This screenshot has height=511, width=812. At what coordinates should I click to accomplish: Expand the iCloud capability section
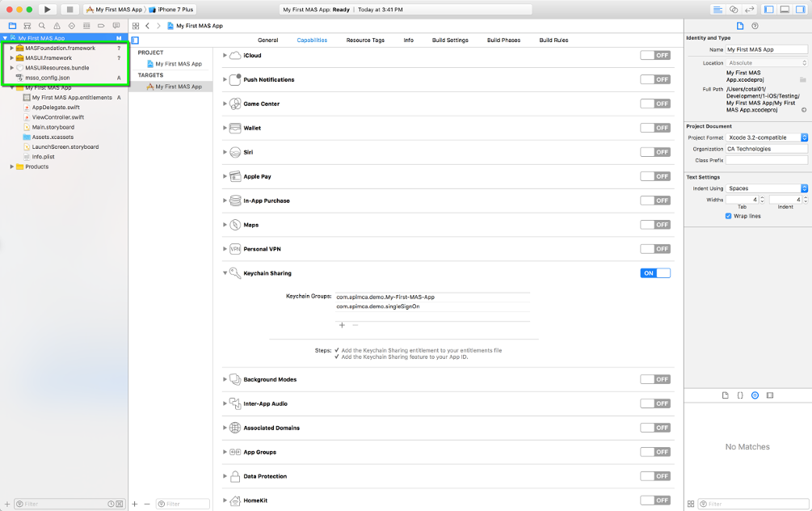(225, 56)
